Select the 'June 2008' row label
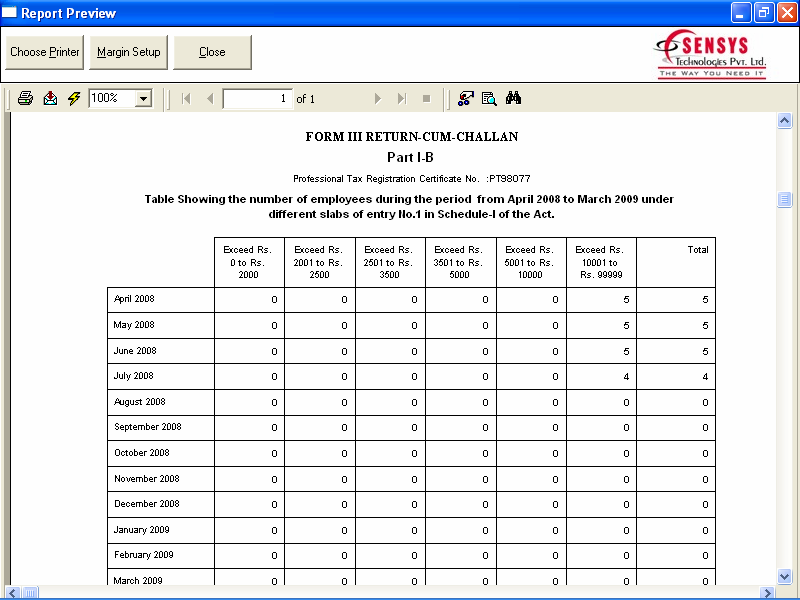The width and height of the screenshot is (800, 600). [x=135, y=351]
